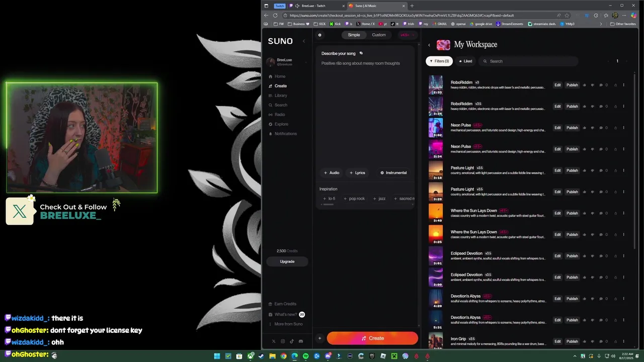Switch to BreeLuxe - Twitch browser tab

(317, 6)
